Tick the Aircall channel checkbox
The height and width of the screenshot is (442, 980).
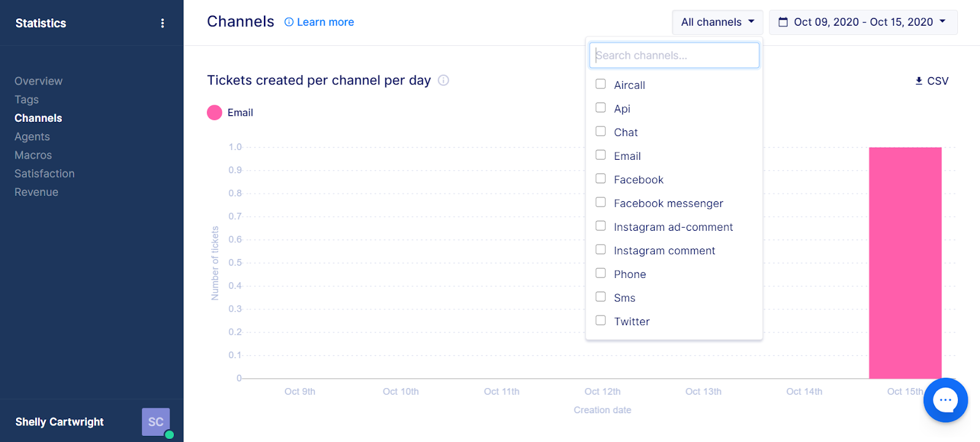coord(601,84)
